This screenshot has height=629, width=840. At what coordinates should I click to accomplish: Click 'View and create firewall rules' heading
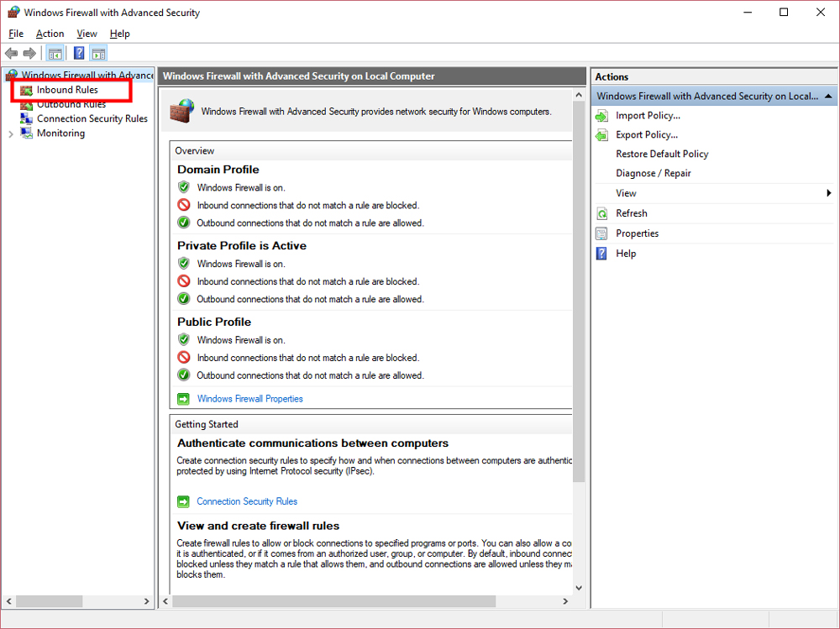click(x=258, y=527)
